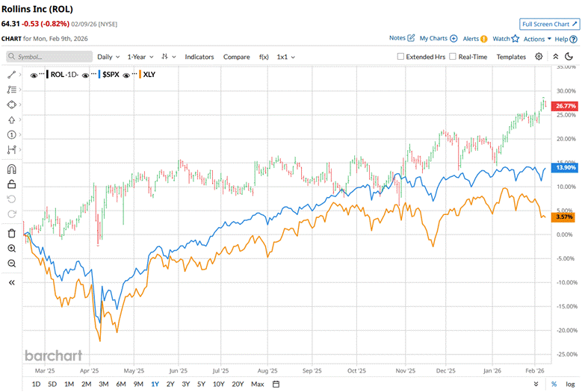Screen dimensions: 582x392
Task: Select the trend line drawing tool
Action: point(11,75)
